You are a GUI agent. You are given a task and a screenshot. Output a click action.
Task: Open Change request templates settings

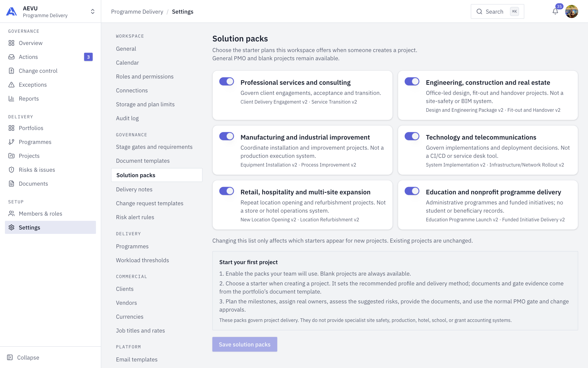coord(150,203)
